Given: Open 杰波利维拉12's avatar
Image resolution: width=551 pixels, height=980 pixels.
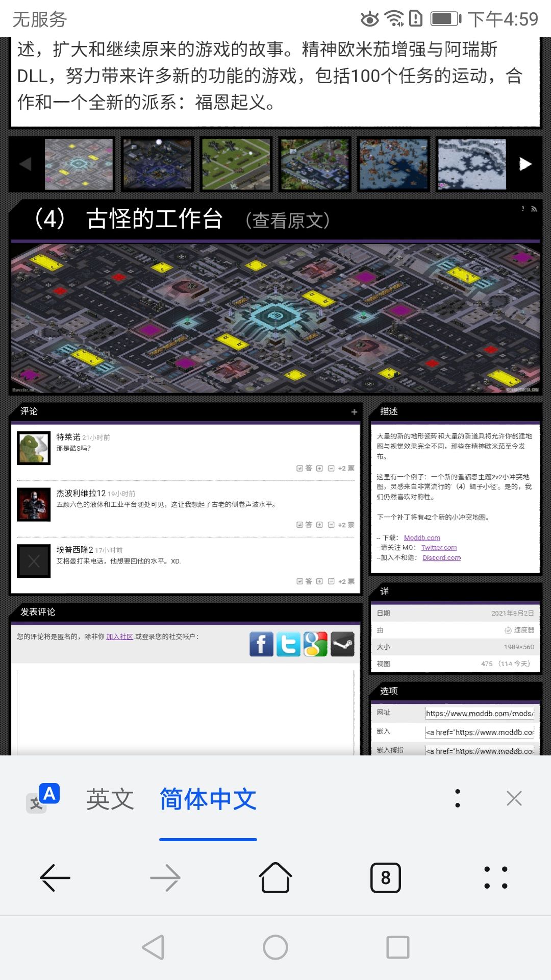Looking at the screenshot, I should (x=34, y=504).
